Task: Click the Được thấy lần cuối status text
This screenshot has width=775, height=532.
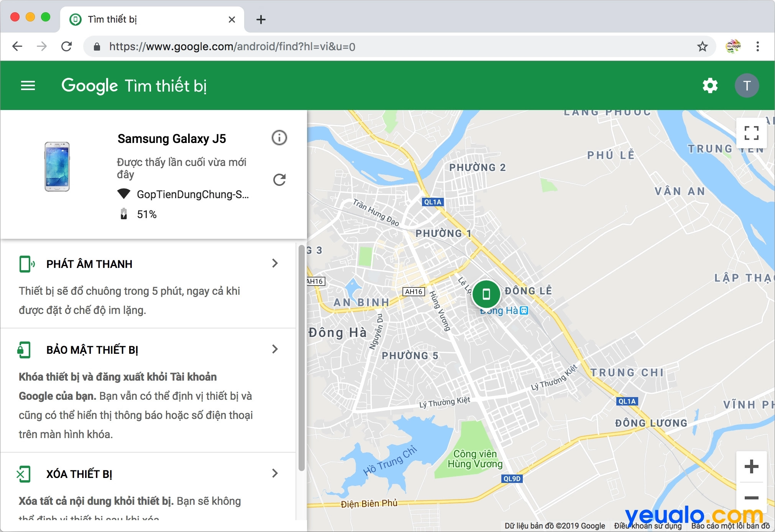Action: (x=182, y=168)
